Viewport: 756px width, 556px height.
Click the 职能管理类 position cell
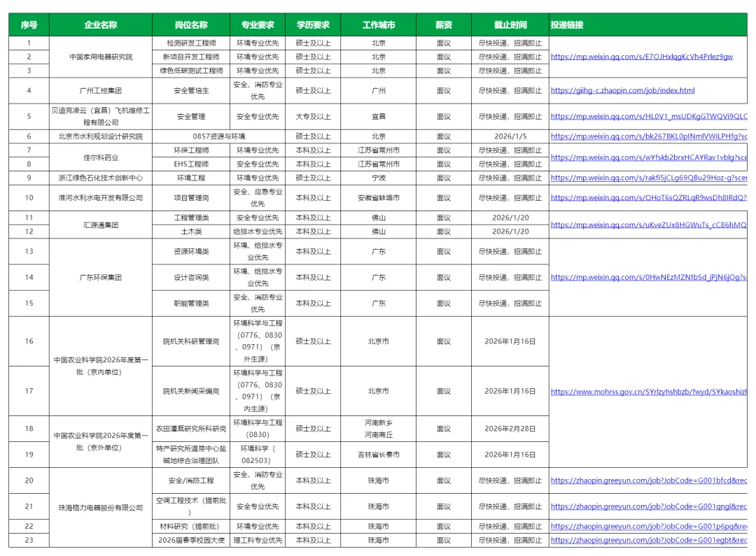(x=191, y=304)
